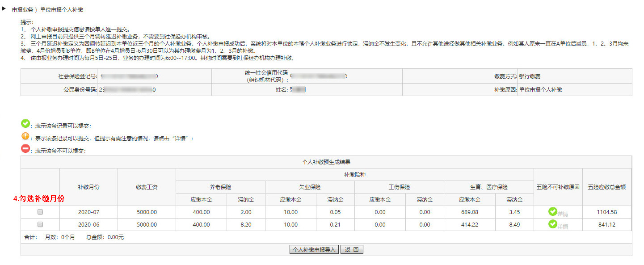Select the 1104.58 total amount cell

[x=607, y=212]
